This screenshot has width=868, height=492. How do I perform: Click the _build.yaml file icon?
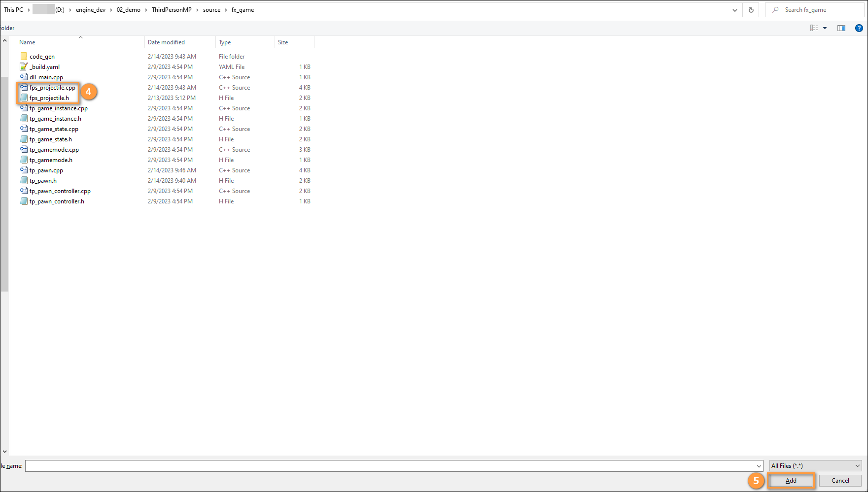[x=24, y=66]
